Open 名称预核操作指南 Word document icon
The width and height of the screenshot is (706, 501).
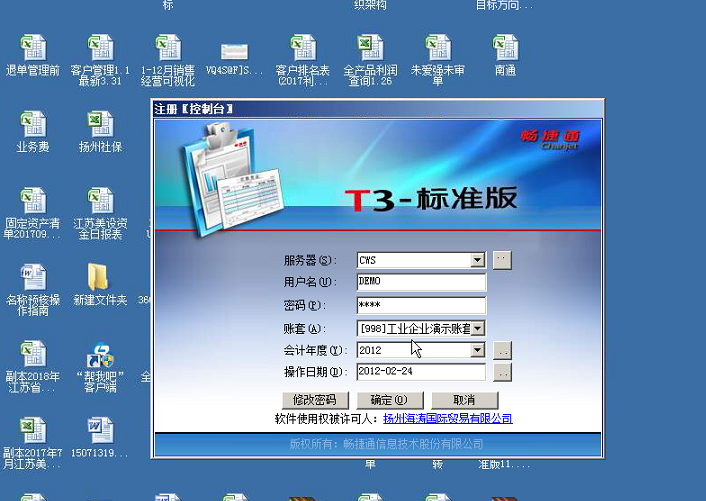click(x=33, y=277)
